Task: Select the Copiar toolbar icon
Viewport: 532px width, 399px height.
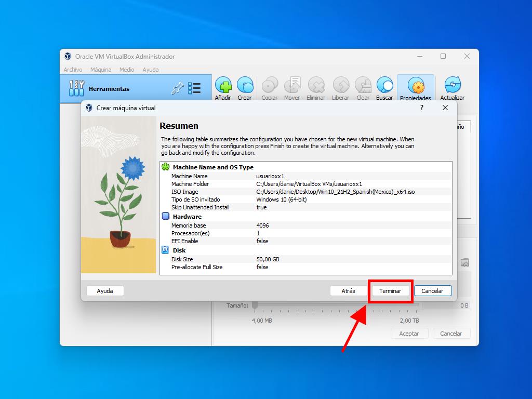Action: (269, 88)
